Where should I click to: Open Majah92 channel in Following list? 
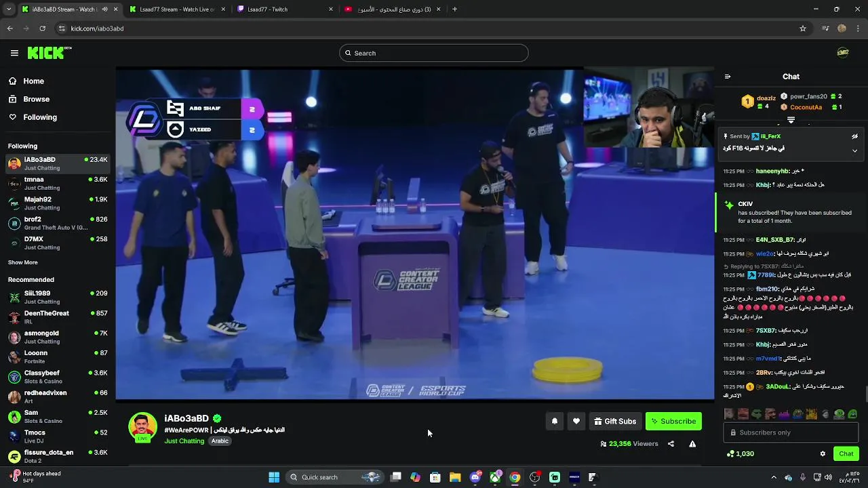click(58, 203)
